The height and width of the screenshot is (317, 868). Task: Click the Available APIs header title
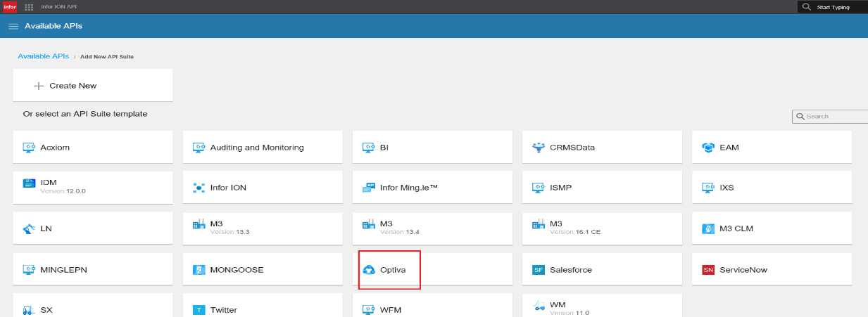click(54, 26)
